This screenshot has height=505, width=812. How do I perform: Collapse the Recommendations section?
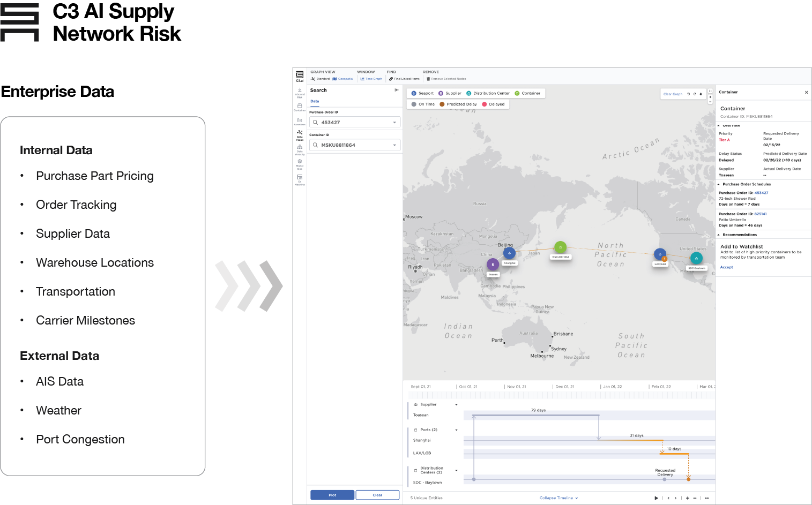[x=719, y=235]
